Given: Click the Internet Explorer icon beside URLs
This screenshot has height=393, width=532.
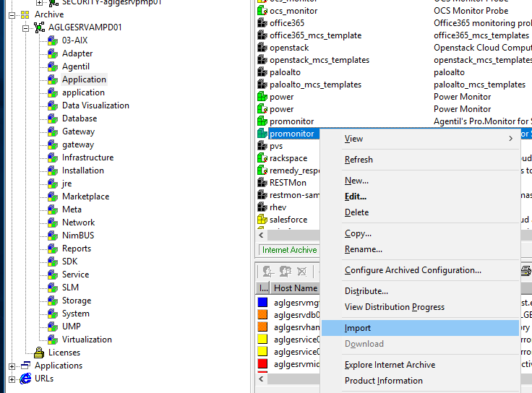Looking at the screenshot, I should point(25,379).
